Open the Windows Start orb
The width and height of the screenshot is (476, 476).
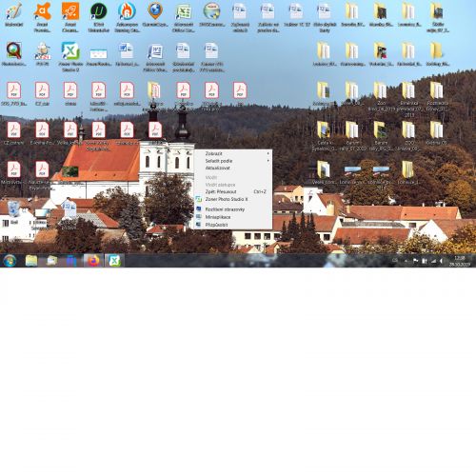pos(10,261)
